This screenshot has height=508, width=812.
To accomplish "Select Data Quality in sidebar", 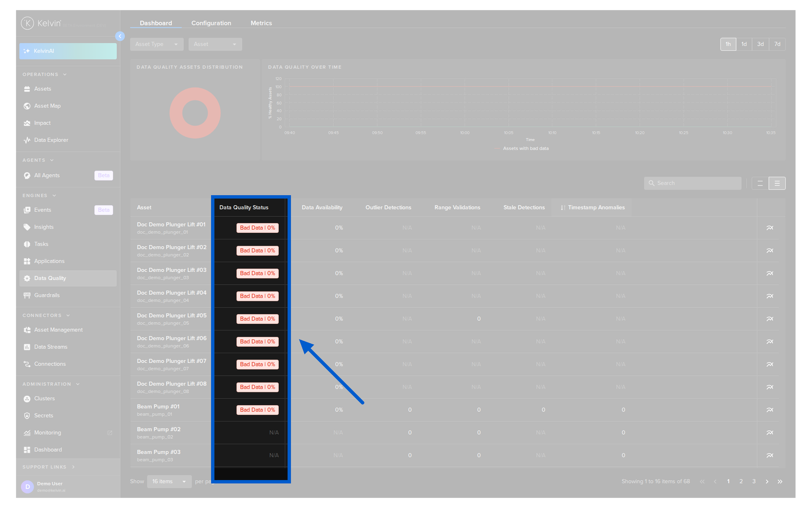I will tap(68, 279).
